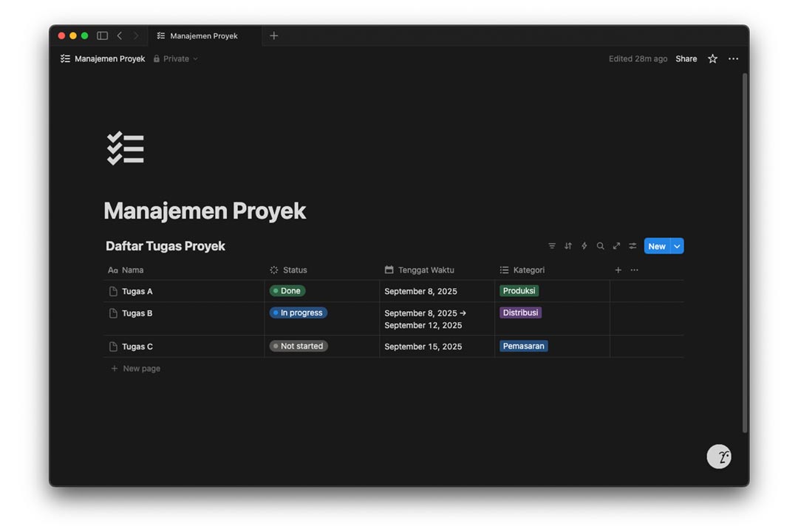
Task: Click the Tugas A page document icon
Action: click(113, 291)
